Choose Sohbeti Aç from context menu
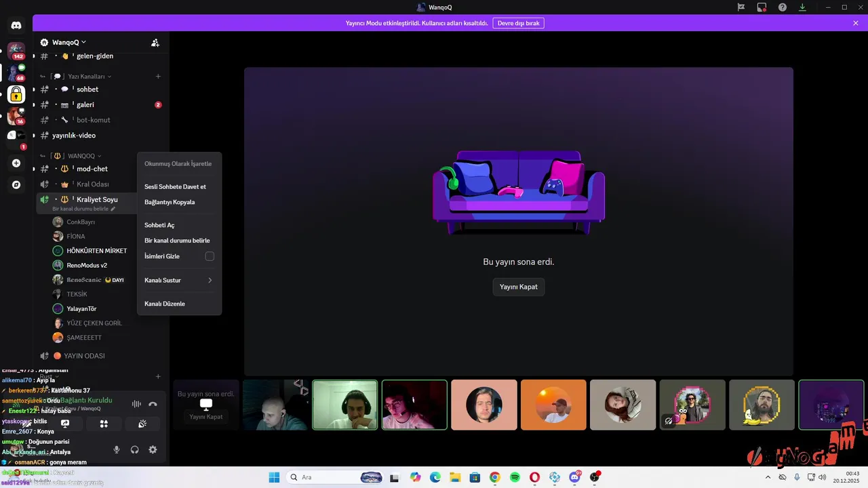868x488 pixels. pyautogui.click(x=179, y=225)
